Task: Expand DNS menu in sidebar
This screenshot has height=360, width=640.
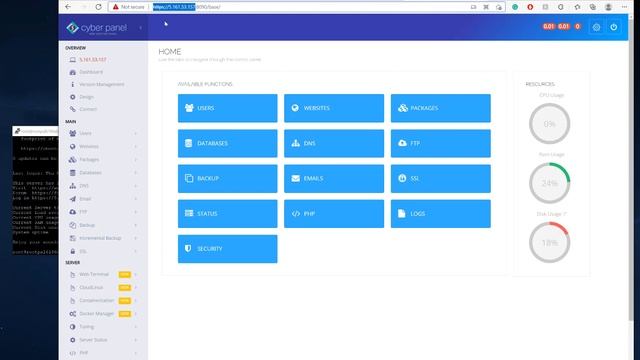Action: (x=102, y=186)
